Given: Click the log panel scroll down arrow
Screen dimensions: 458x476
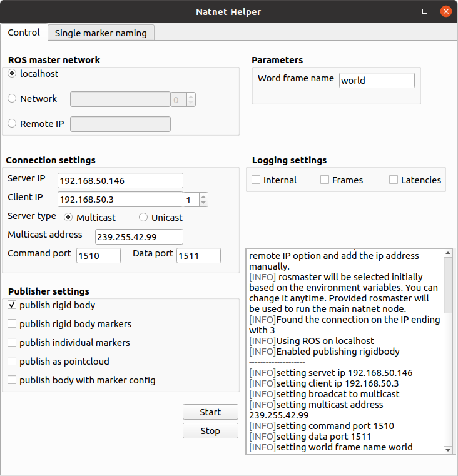Looking at the screenshot, I should [x=448, y=450].
